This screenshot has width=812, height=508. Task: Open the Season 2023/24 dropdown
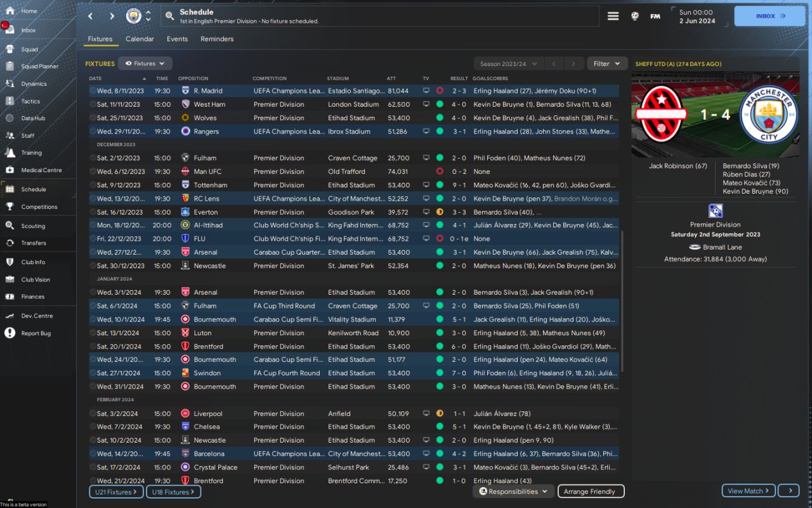[509, 63]
